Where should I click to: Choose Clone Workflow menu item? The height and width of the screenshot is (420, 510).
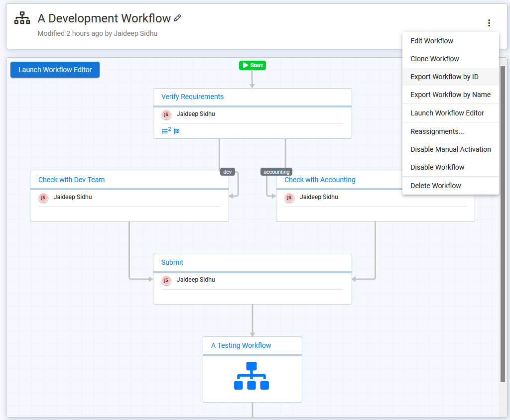pos(450,59)
